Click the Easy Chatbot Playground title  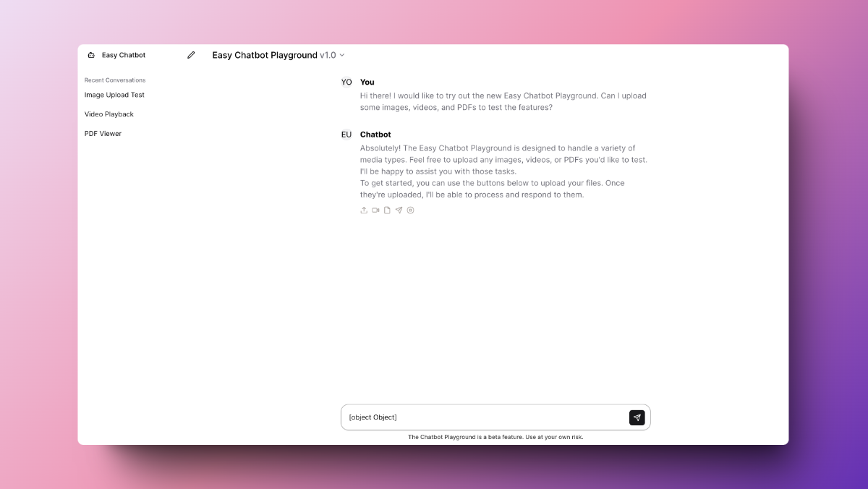pyautogui.click(x=265, y=55)
